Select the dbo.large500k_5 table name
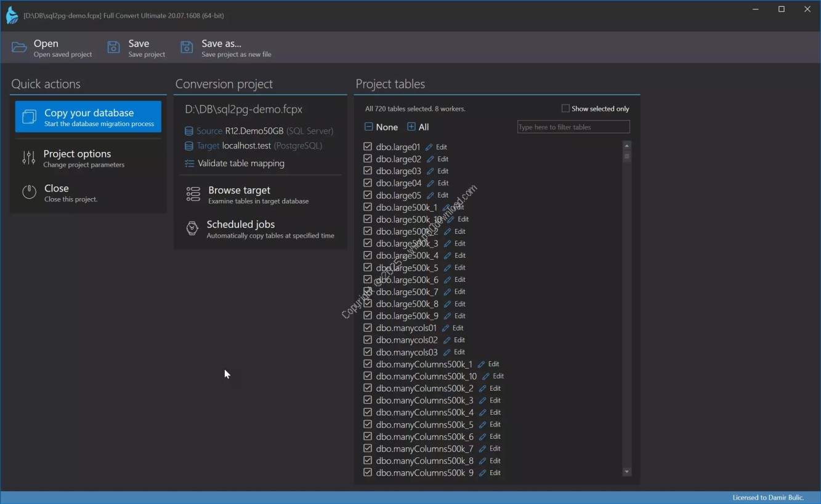 point(407,268)
